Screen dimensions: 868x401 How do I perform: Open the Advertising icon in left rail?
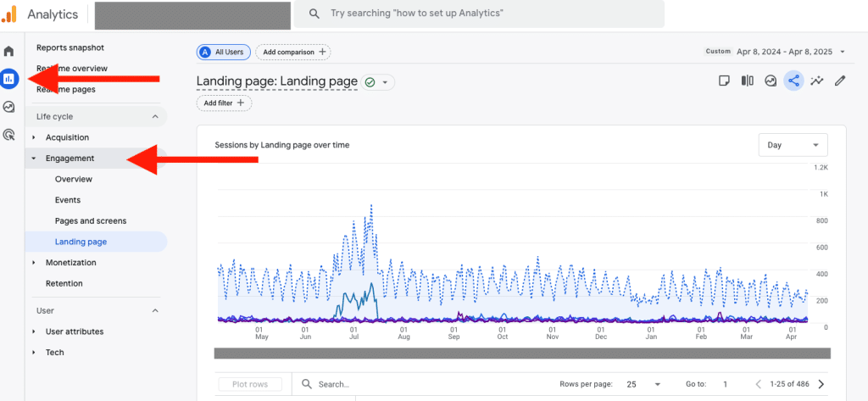click(9, 134)
